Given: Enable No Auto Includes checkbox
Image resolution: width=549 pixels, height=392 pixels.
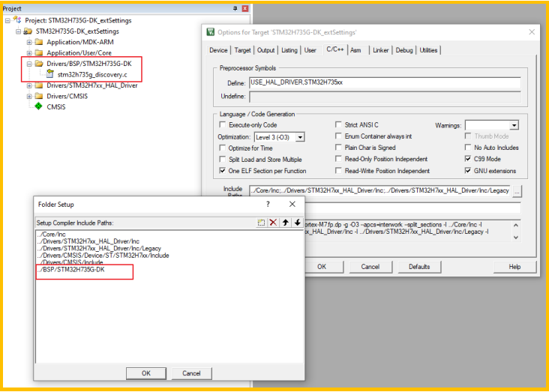Looking at the screenshot, I should pyautogui.click(x=468, y=148).
